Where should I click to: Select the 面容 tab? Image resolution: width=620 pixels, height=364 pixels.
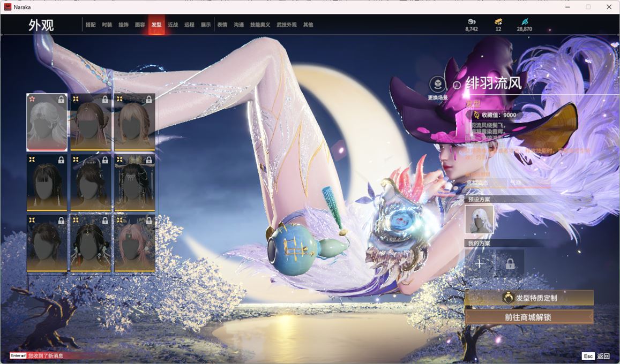[x=140, y=25]
